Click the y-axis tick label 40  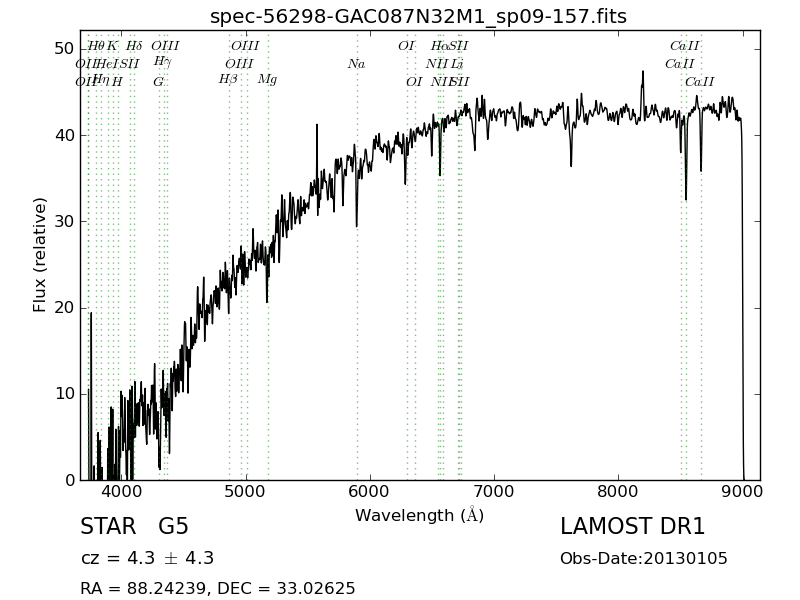tap(64, 135)
